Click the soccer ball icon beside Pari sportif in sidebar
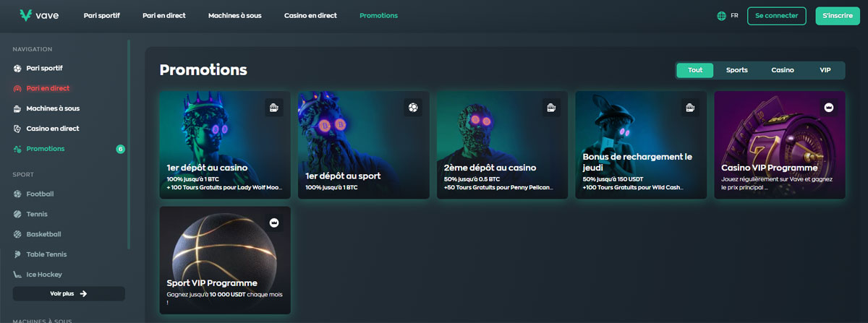868x323 pixels. click(x=17, y=68)
